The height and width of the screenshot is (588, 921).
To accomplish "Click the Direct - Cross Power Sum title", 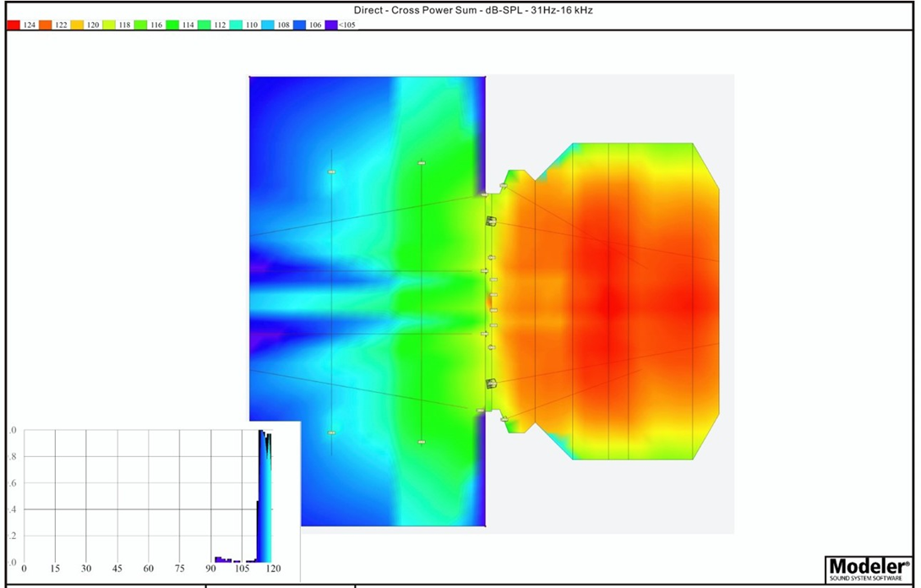I will 460,10.
